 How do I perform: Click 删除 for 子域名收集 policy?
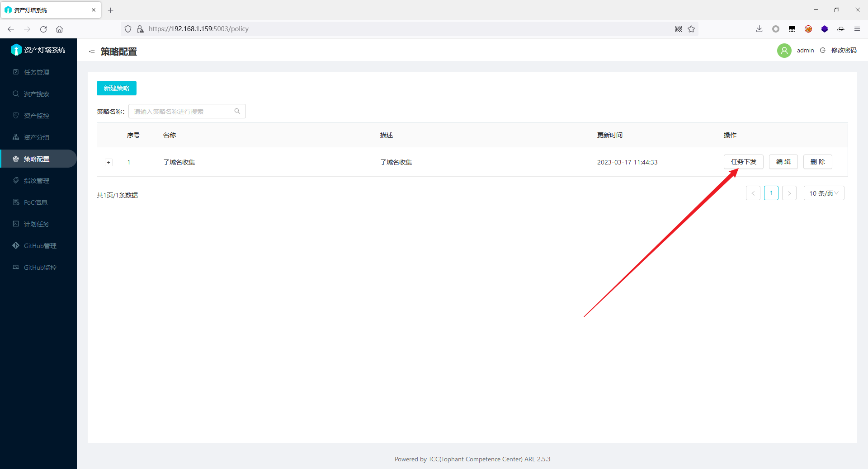point(817,162)
